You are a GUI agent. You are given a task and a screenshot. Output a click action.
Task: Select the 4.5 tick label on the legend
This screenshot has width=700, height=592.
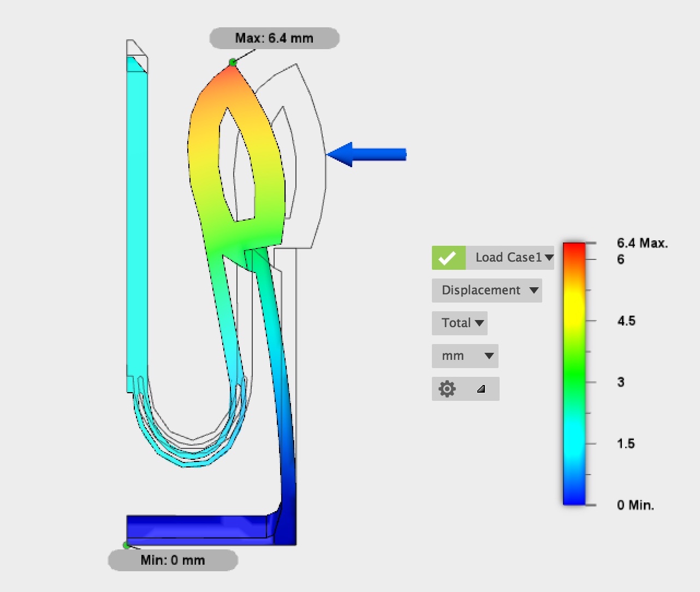coord(626,321)
